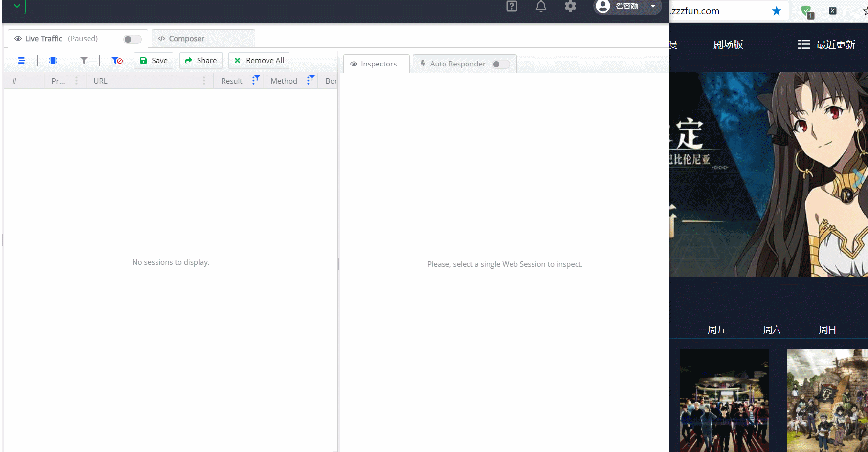868x452 pixels.
Task: Click the green arrow icon on Share
Action: pyautogui.click(x=188, y=61)
